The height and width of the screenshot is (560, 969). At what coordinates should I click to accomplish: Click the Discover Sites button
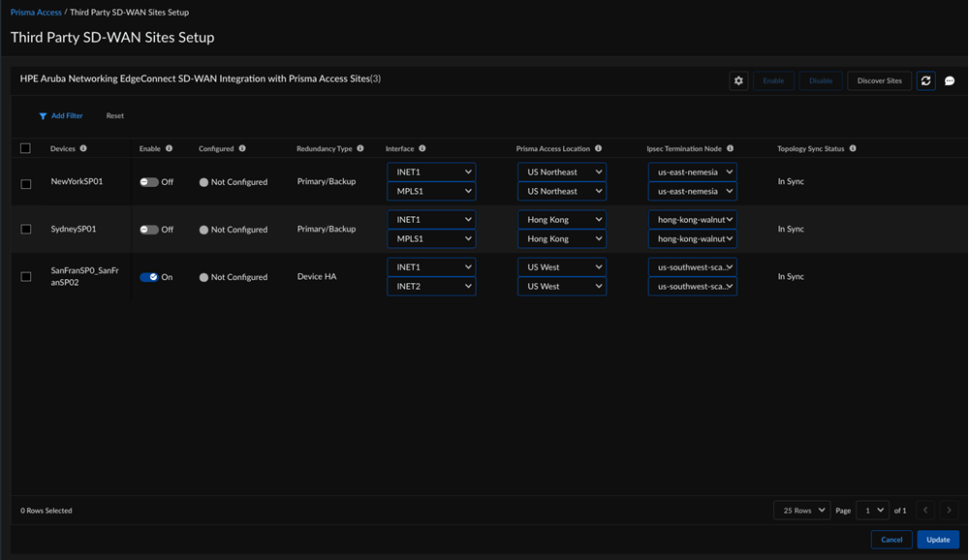click(x=880, y=80)
